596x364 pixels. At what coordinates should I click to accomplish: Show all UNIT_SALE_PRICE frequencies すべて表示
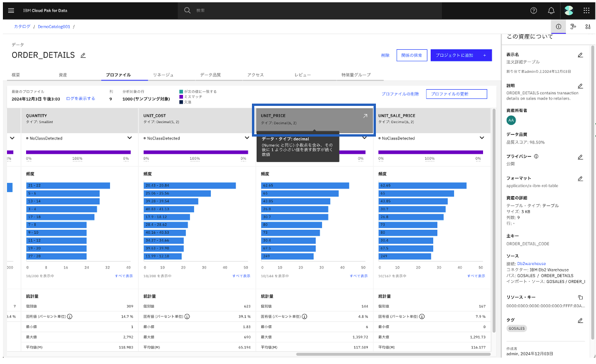pos(476,276)
